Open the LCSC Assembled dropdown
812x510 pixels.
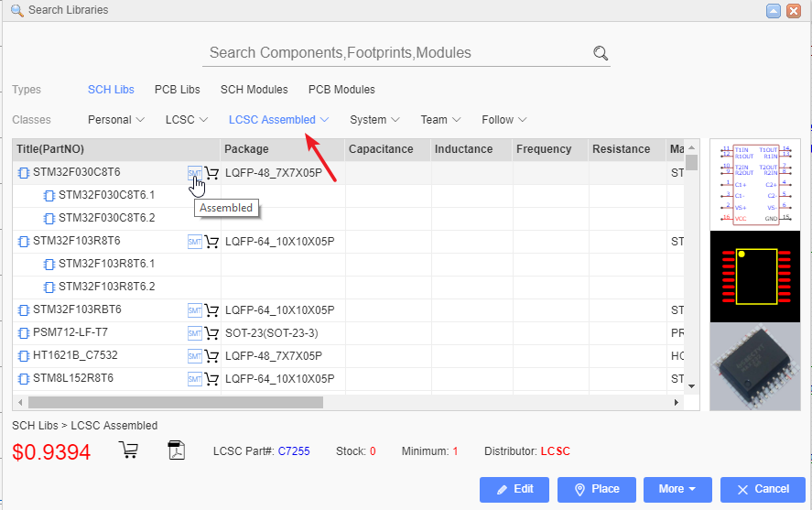[x=278, y=120]
